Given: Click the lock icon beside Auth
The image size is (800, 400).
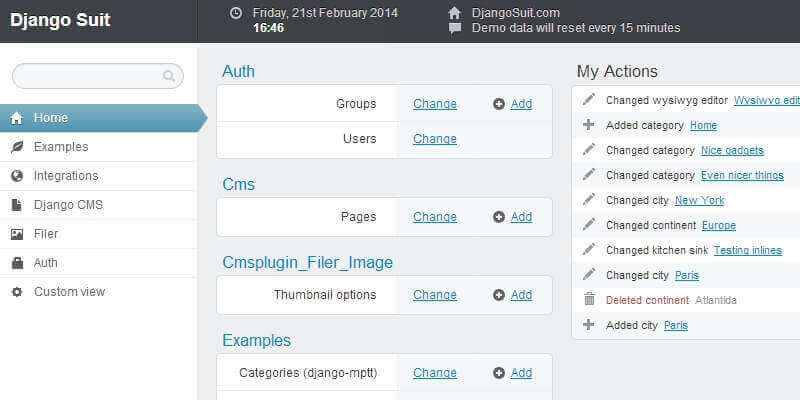Looking at the screenshot, I should [16, 263].
